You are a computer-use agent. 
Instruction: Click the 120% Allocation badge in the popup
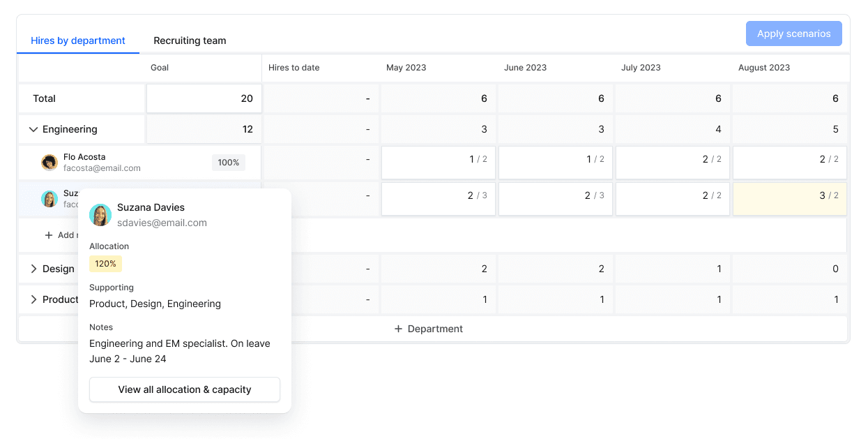(105, 264)
